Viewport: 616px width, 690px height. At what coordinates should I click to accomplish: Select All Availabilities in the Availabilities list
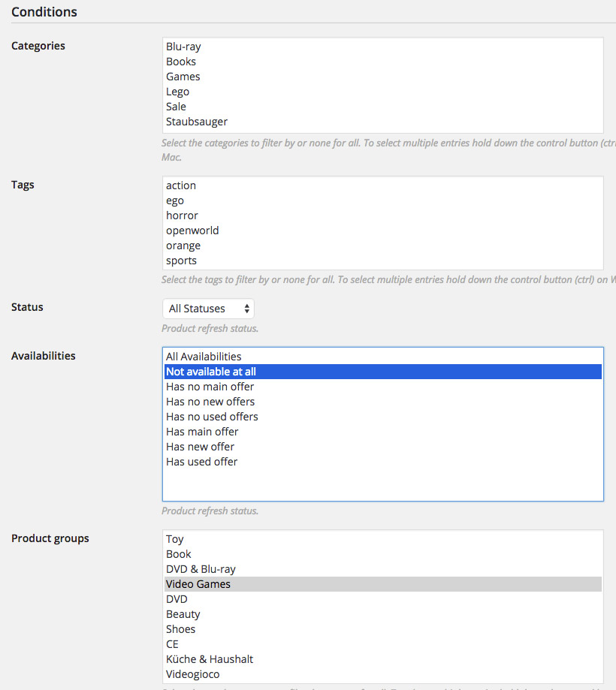[204, 356]
